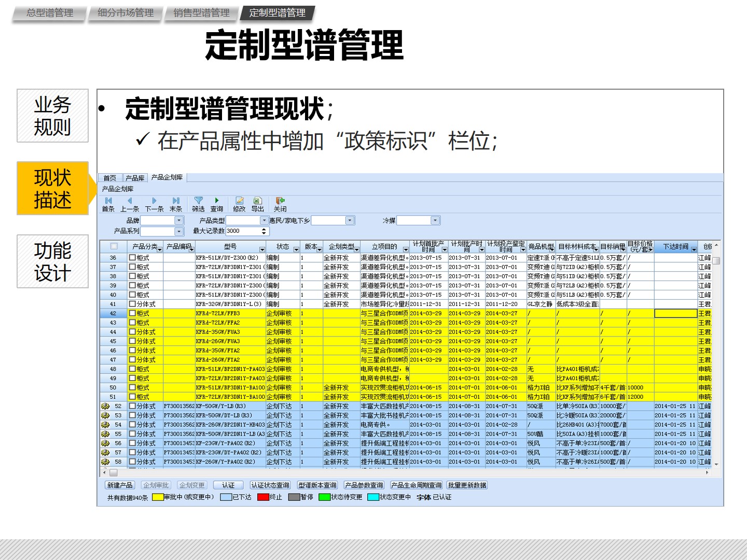Go to previous record (上一条)
Image resolution: width=747 pixels, height=560 pixels.
(x=130, y=201)
